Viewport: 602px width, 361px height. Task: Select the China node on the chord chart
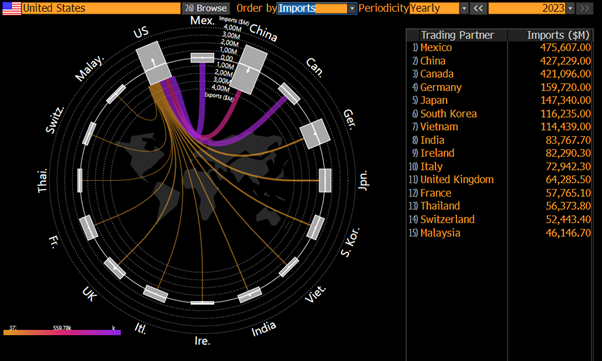[x=249, y=70]
